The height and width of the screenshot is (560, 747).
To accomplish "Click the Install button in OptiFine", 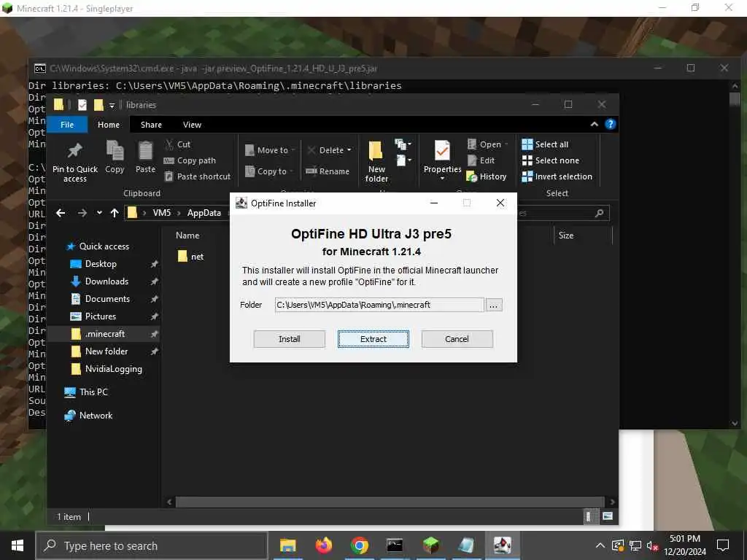I will click(x=289, y=339).
